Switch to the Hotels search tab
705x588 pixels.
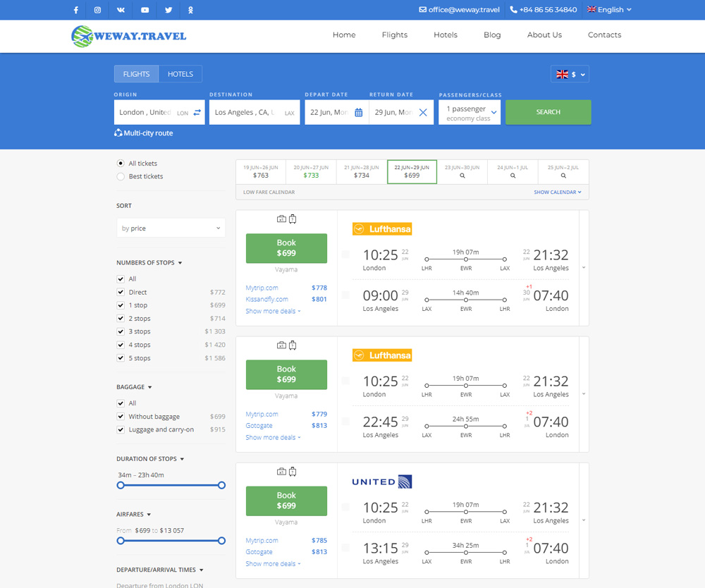pyautogui.click(x=180, y=74)
